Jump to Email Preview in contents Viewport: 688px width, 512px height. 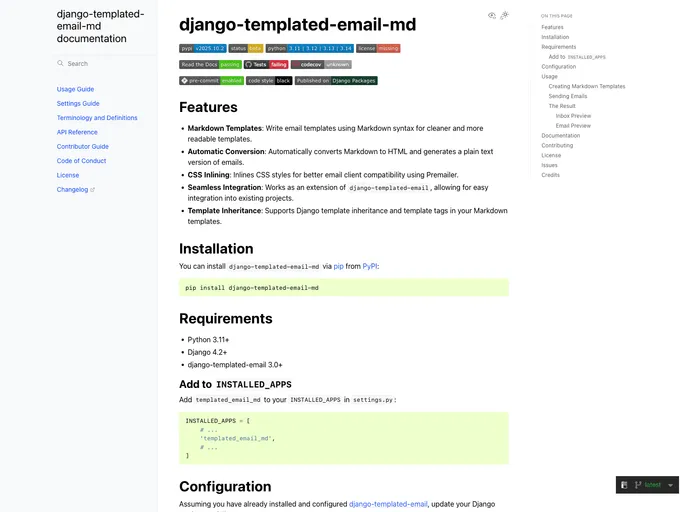click(573, 126)
